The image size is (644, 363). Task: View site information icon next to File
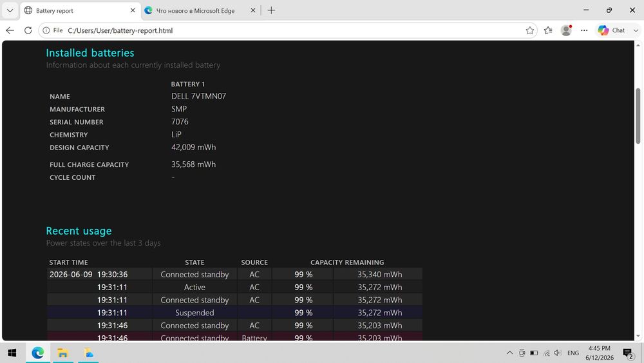coord(46,30)
